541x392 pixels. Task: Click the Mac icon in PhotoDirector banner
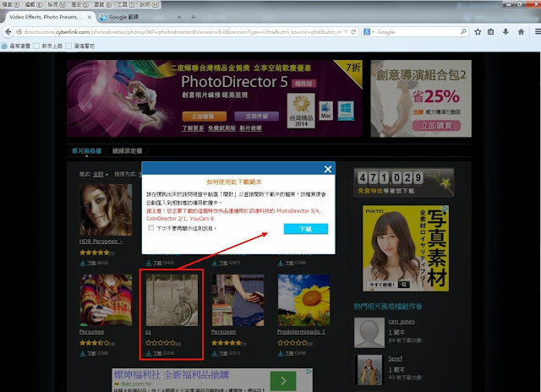325,111
